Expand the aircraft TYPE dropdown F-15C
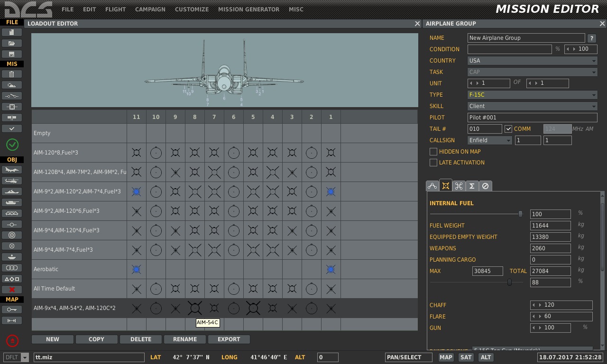The image size is (607, 364). 532,95
